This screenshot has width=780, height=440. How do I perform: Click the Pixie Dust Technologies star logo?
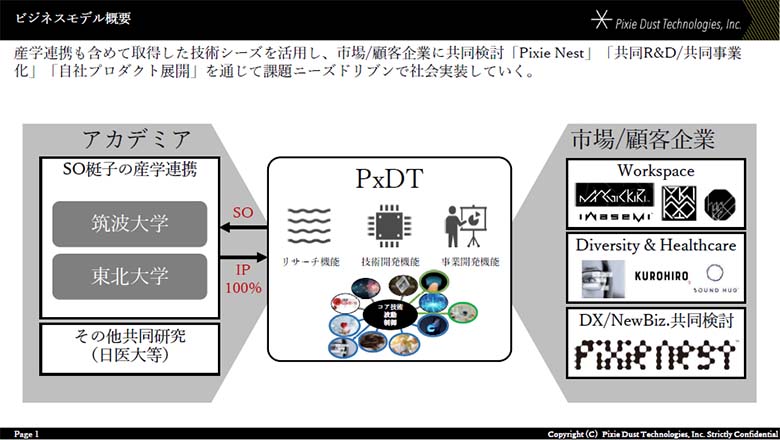point(601,19)
